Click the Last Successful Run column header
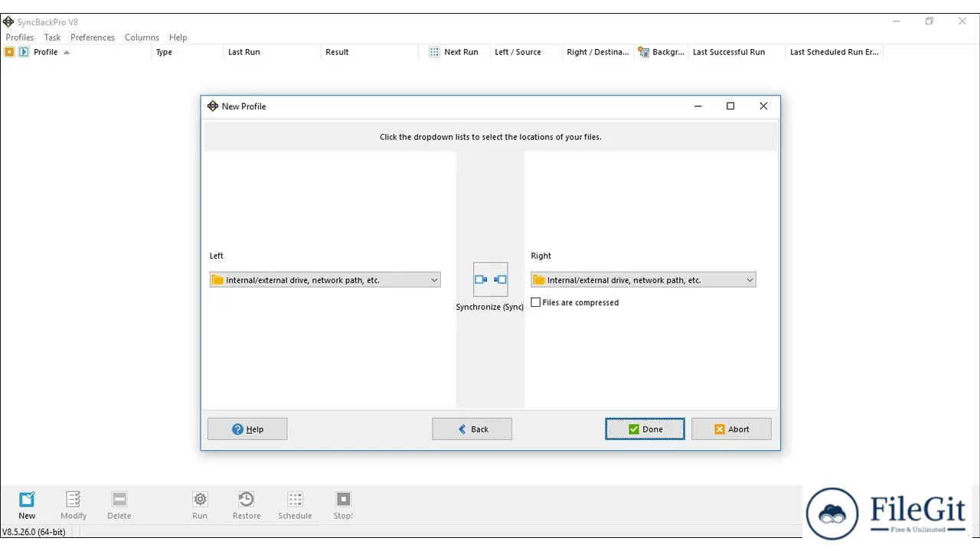This screenshot has width=980, height=551. 729,52
